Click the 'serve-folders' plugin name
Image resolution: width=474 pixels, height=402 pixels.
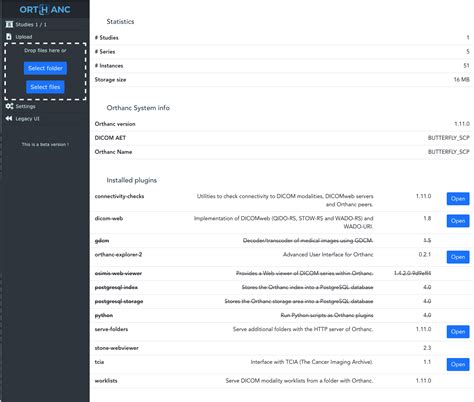(111, 329)
